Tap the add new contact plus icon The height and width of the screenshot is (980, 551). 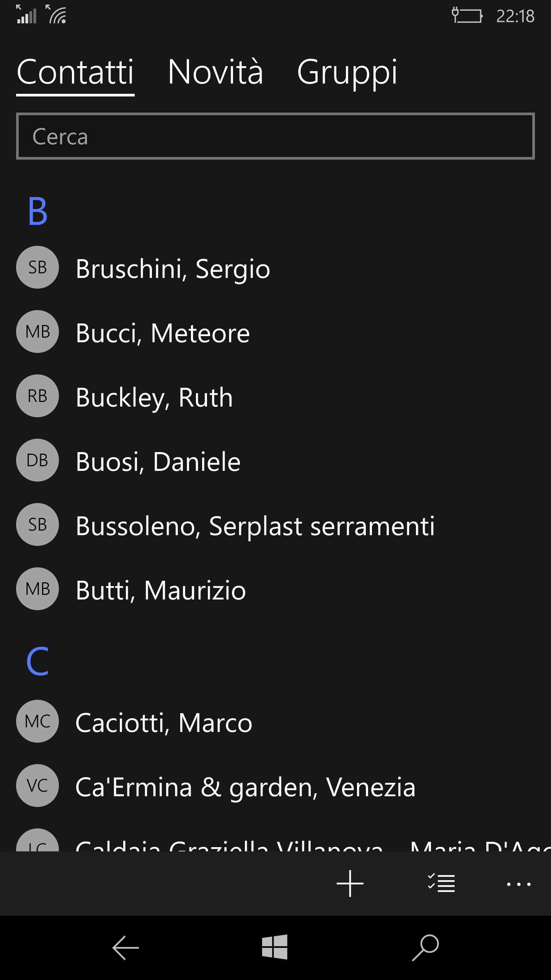[350, 884]
